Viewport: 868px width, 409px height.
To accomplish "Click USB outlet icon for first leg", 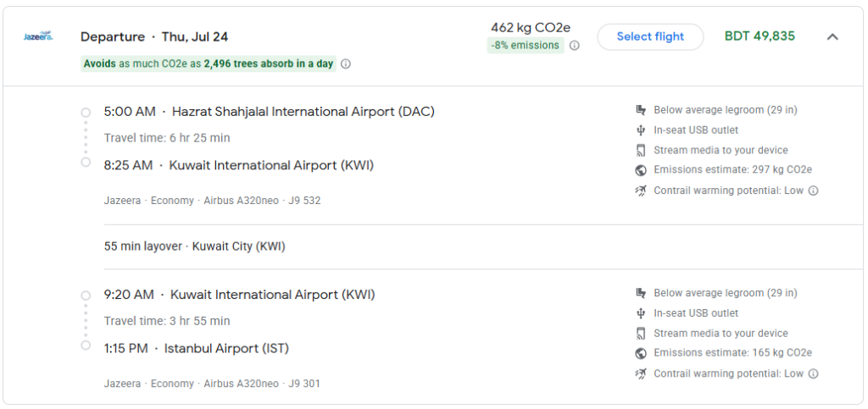I will pos(641,130).
